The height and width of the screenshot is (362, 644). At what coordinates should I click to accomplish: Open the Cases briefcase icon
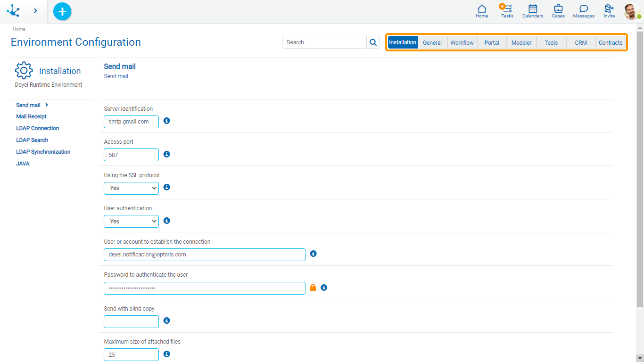558,11
